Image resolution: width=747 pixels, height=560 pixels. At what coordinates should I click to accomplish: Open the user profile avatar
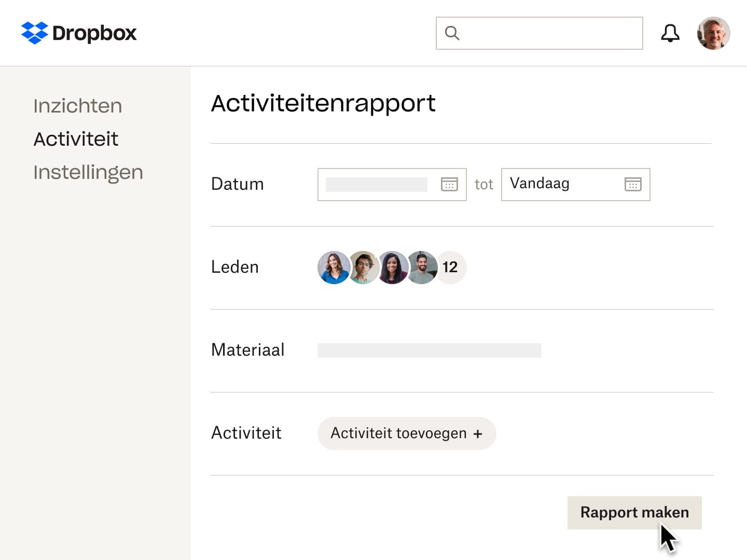[x=713, y=33]
